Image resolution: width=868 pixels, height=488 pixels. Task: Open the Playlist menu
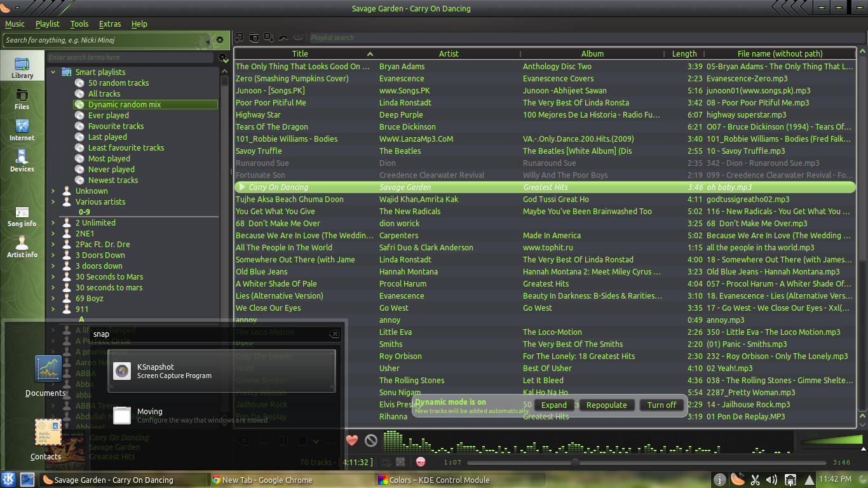(47, 24)
